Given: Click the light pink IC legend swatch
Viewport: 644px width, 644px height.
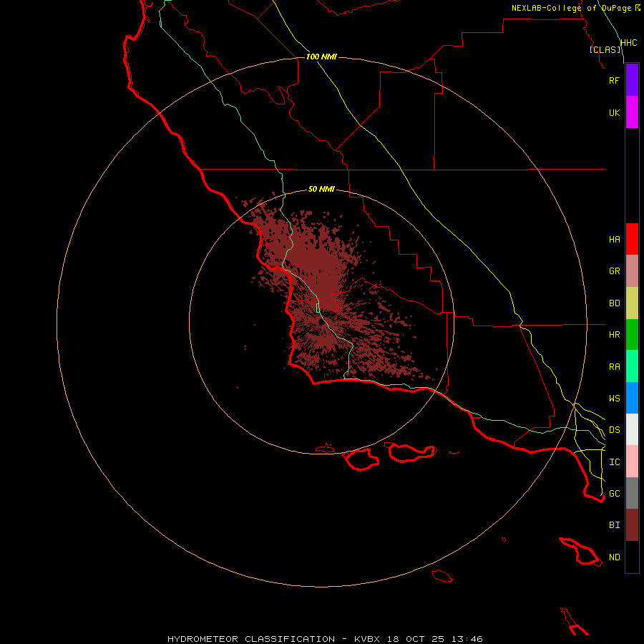Looking at the screenshot, I should 632,462.
